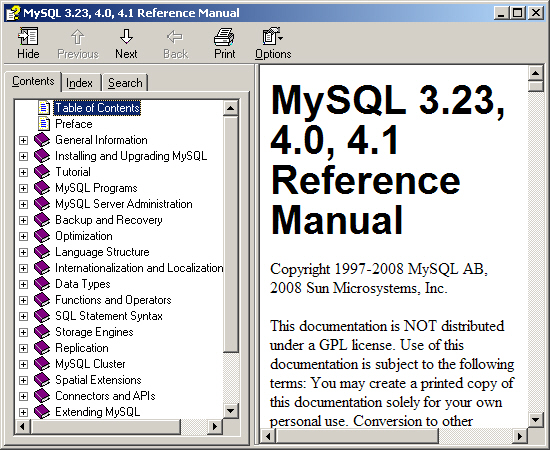Expand the Replication node
Image resolution: width=550 pixels, height=450 pixels.
click(x=23, y=348)
